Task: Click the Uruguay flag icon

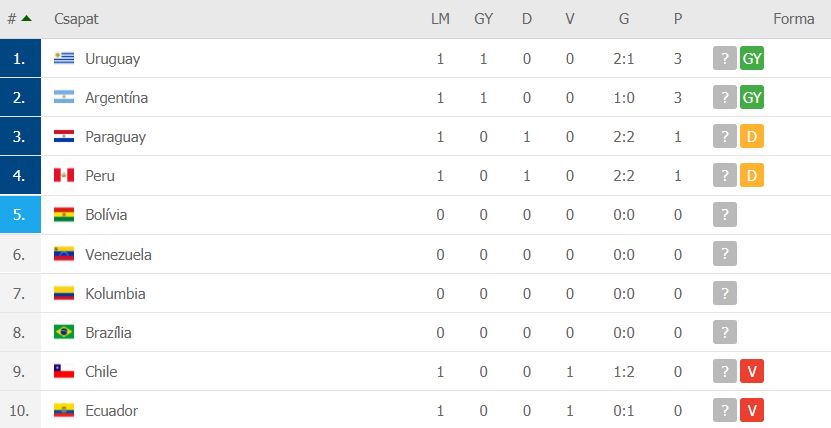Action: tap(64, 59)
